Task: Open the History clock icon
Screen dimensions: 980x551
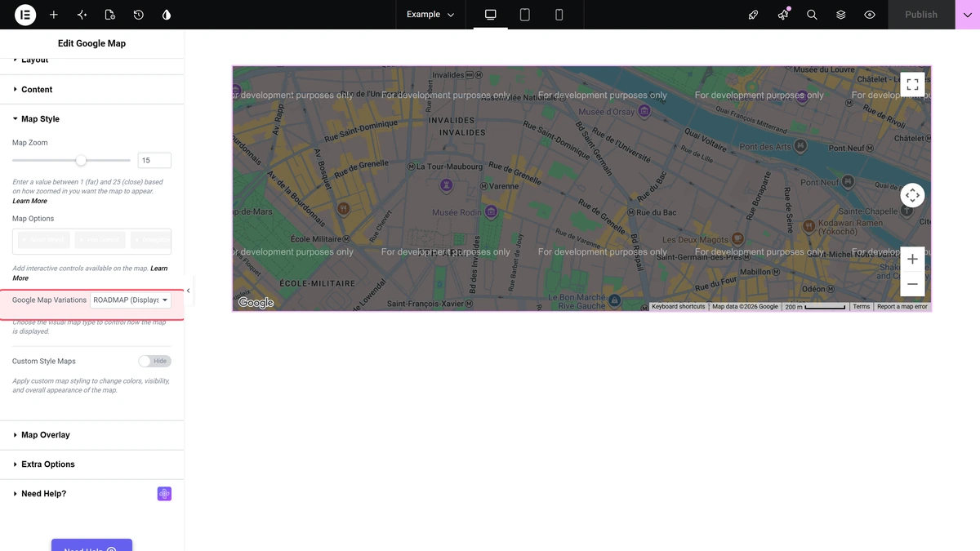Action: (139, 15)
